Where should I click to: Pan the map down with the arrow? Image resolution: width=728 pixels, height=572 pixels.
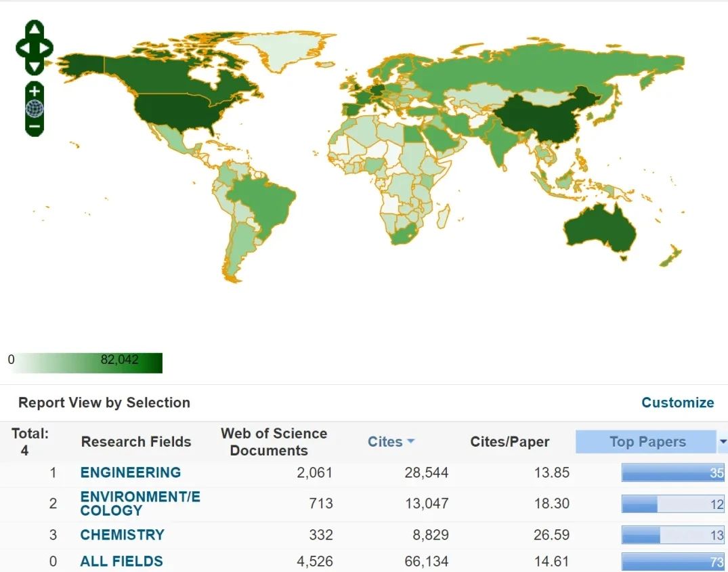35,66
